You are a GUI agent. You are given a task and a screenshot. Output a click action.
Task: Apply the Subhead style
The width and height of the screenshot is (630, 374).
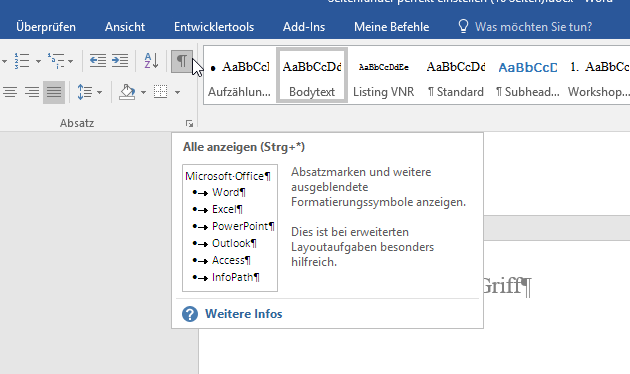pyautogui.click(x=528, y=76)
